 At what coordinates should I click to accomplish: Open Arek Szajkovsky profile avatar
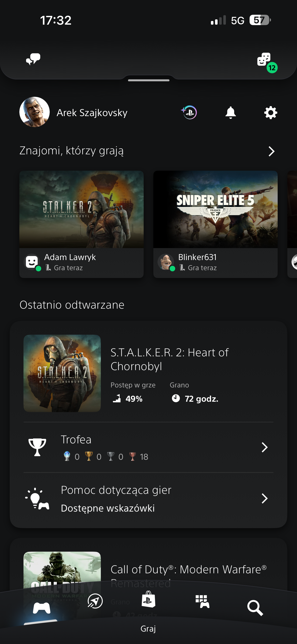[x=35, y=112]
